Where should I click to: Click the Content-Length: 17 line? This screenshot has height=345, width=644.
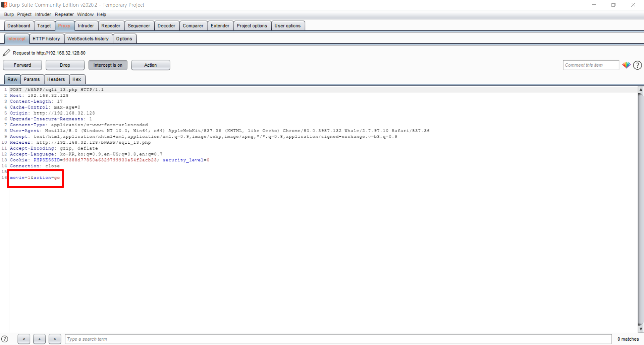36,101
